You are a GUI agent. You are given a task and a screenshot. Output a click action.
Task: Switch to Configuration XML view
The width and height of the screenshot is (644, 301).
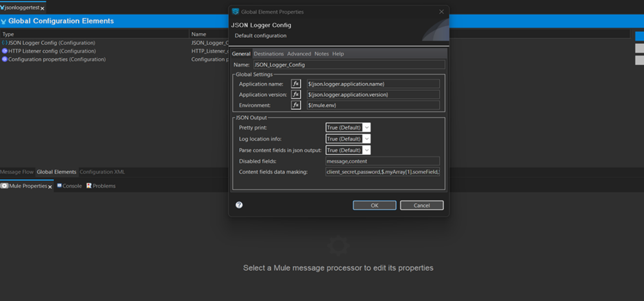102,172
